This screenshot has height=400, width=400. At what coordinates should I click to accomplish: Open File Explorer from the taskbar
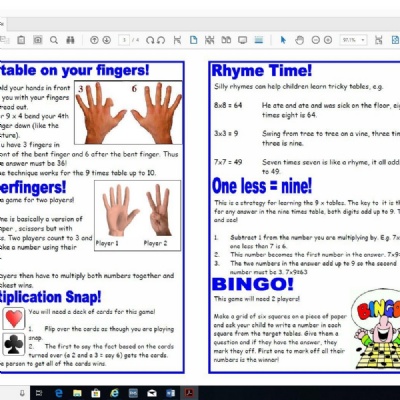(x=77, y=393)
